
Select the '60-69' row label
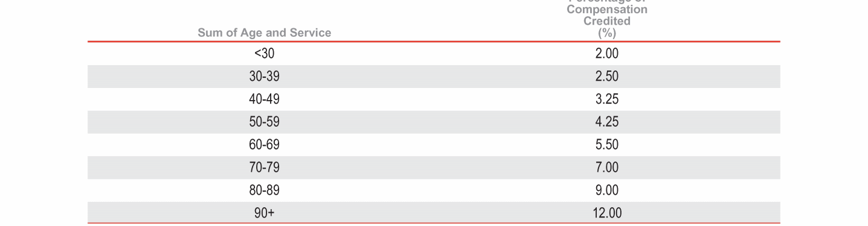point(264,145)
